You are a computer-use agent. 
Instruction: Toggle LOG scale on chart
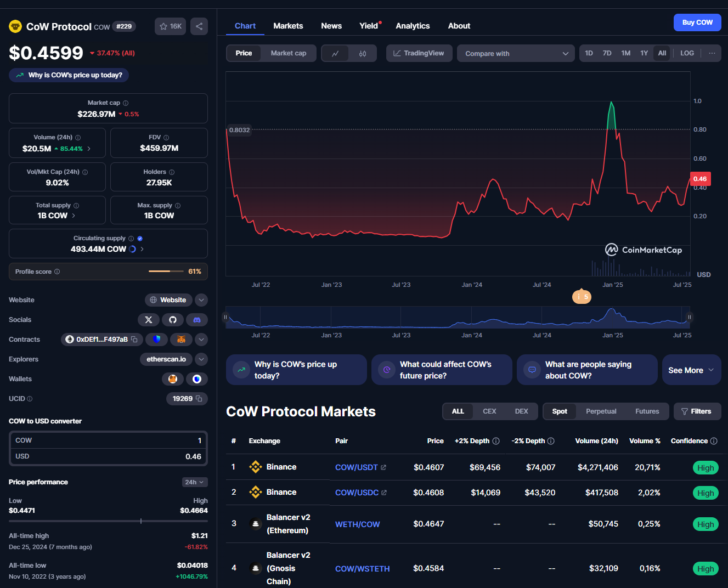pyautogui.click(x=687, y=53)
